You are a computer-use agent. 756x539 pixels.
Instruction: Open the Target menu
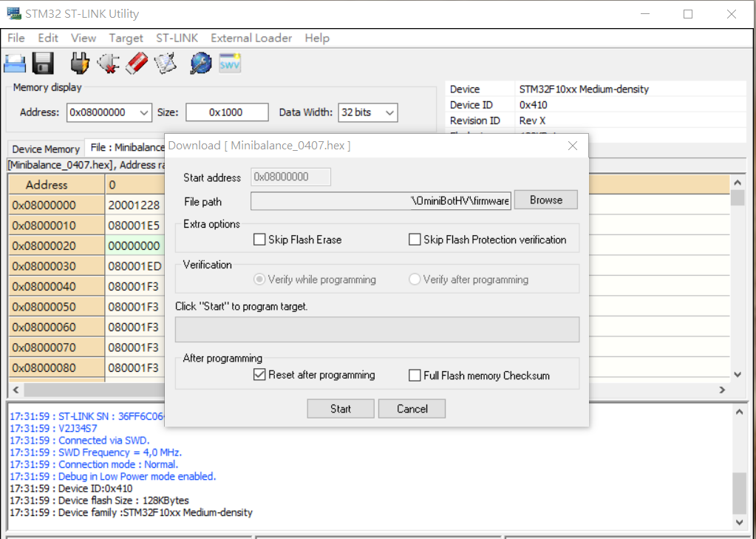pos(126,38)
